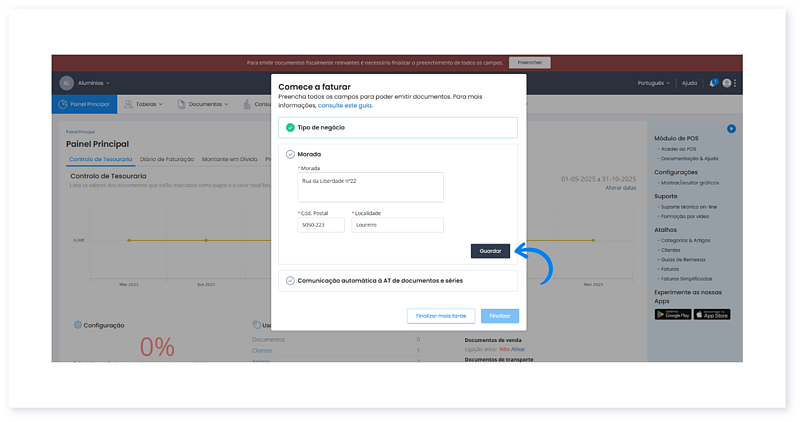Toggle the Comunicação automática à AT check circle
800x422 pixels.
(290, 281)
